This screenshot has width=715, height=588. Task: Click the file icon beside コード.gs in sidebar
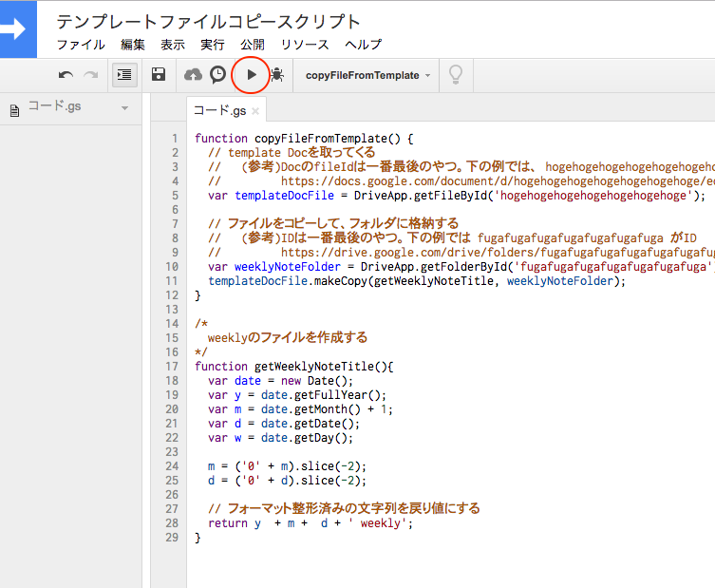14,110
